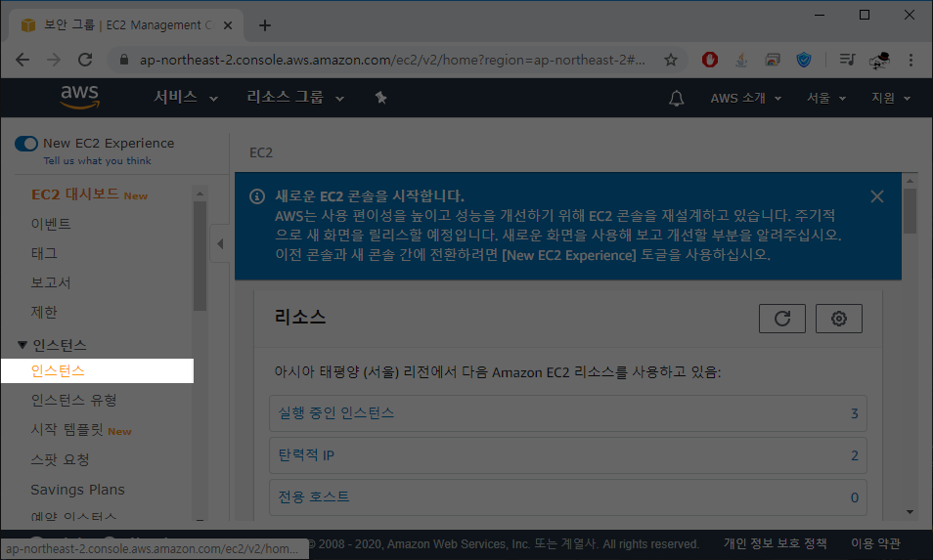Collapse the 인스턴스 section triangle in sidebar
The image size is (933, 560).
pos(22,345)
